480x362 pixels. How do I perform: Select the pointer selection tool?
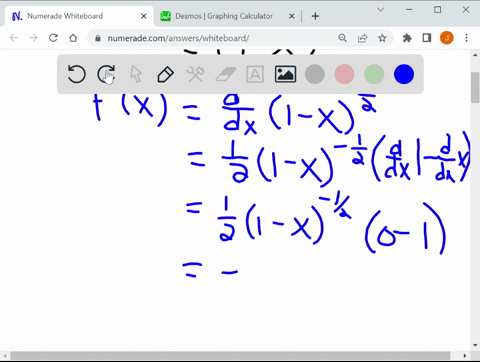pyautogui.click(x=136, y=74)
